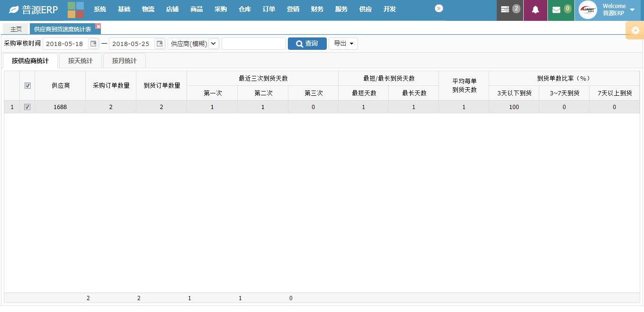
Task: Open calendar picker for start date
Action: pos(93,44)
